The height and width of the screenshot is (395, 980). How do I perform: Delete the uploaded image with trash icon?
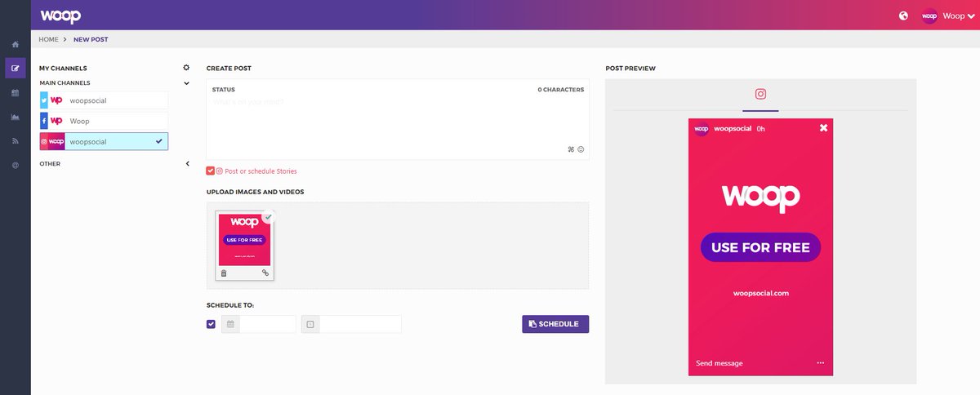click(224, 273)
